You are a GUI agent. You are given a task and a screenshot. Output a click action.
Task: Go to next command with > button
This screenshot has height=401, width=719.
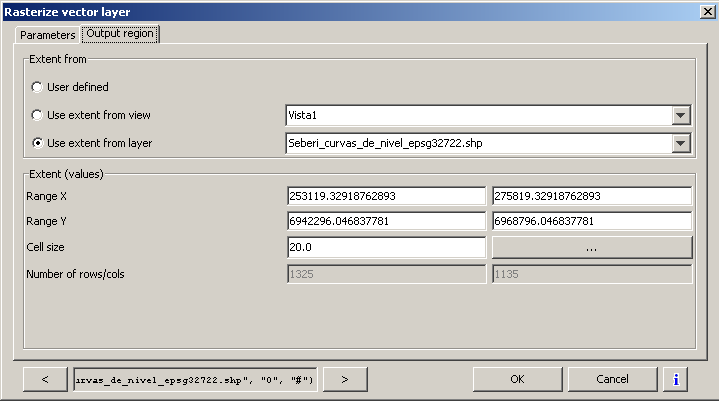pyautogui.click(x=343, y=379)
